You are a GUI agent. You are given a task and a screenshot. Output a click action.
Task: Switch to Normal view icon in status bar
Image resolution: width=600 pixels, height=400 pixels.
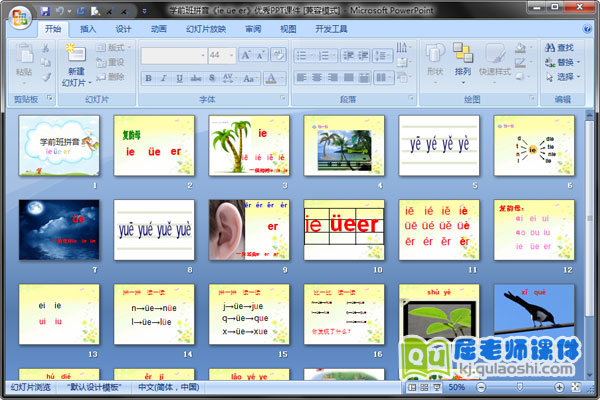tap(412, 387)
